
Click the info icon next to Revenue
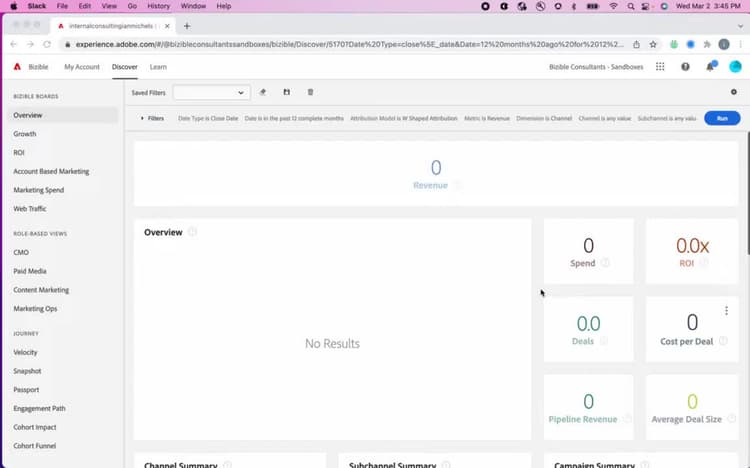pos(458,185)
